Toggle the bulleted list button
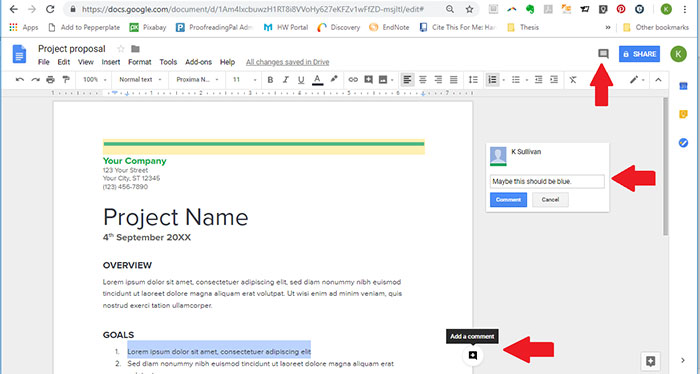Screen dimensions: 700x374 coord(516,80)
